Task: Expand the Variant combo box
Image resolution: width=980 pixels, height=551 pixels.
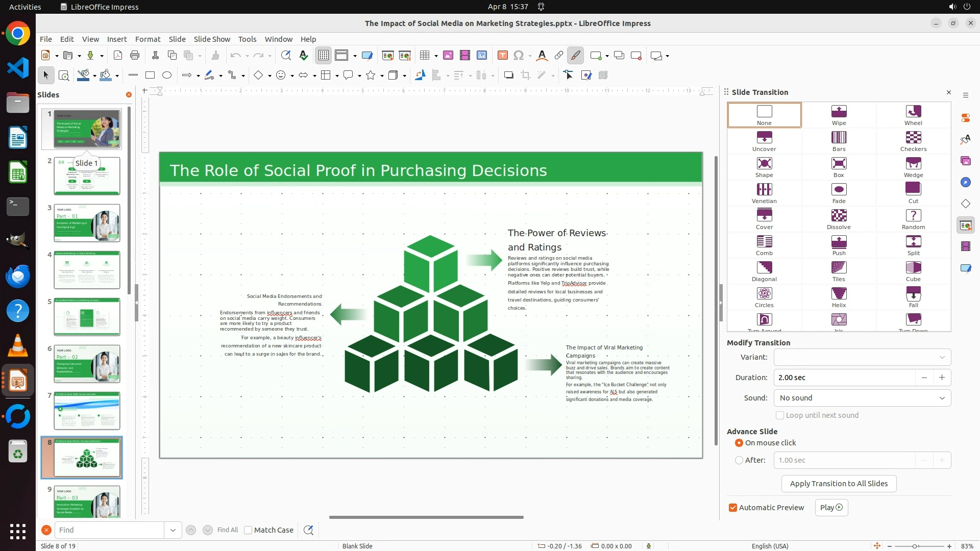Action: 862,357
